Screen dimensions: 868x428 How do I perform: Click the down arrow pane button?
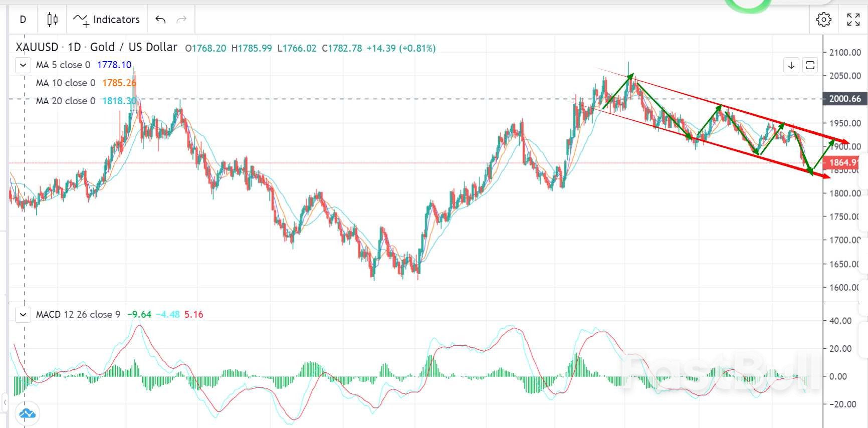click(791, 65)
